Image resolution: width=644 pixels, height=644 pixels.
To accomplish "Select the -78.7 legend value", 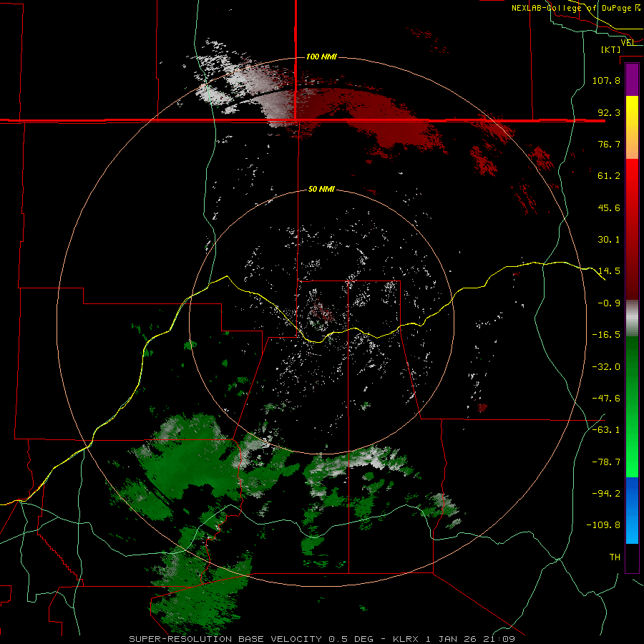I will (x=606, y=462).
